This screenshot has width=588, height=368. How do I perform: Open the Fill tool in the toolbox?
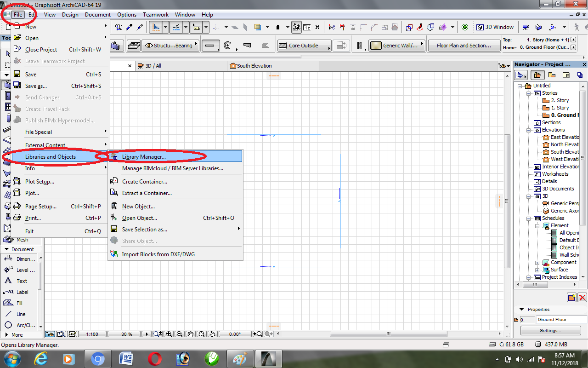20,303
